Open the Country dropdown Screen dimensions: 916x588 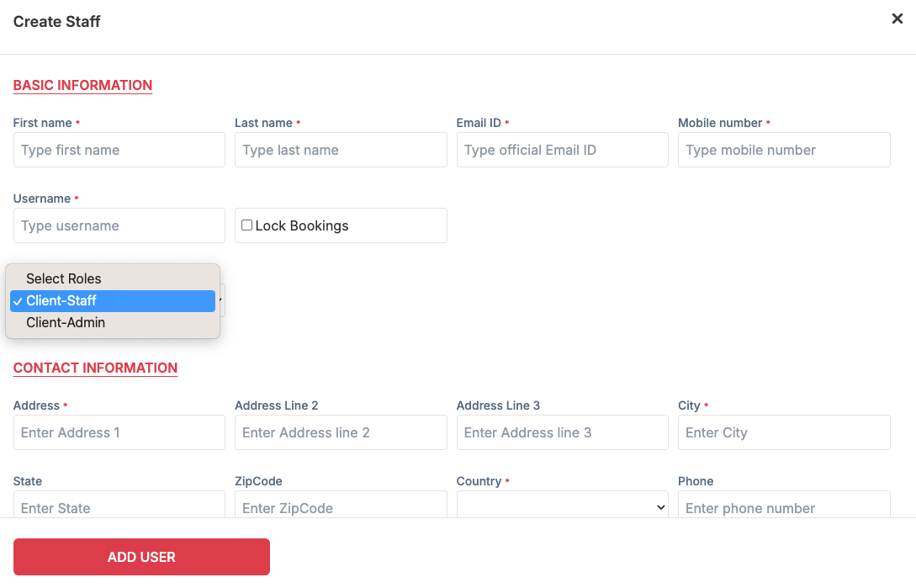(x=562, y=507)
